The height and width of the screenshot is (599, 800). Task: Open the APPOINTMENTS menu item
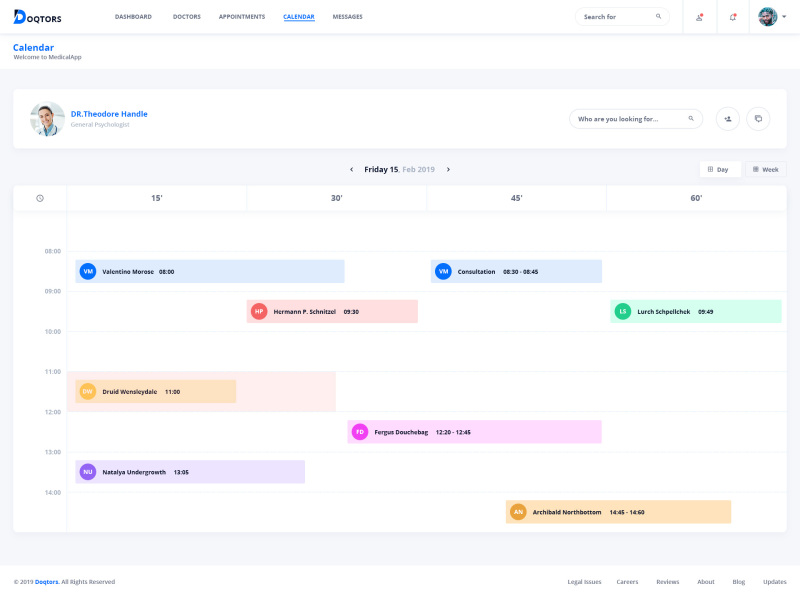click(x=241, y=16)
